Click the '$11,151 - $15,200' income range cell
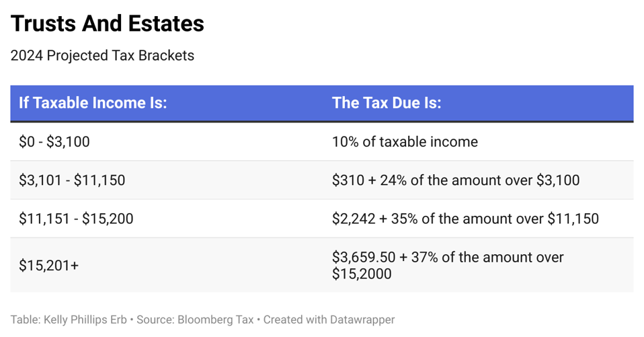 (76, 219)
